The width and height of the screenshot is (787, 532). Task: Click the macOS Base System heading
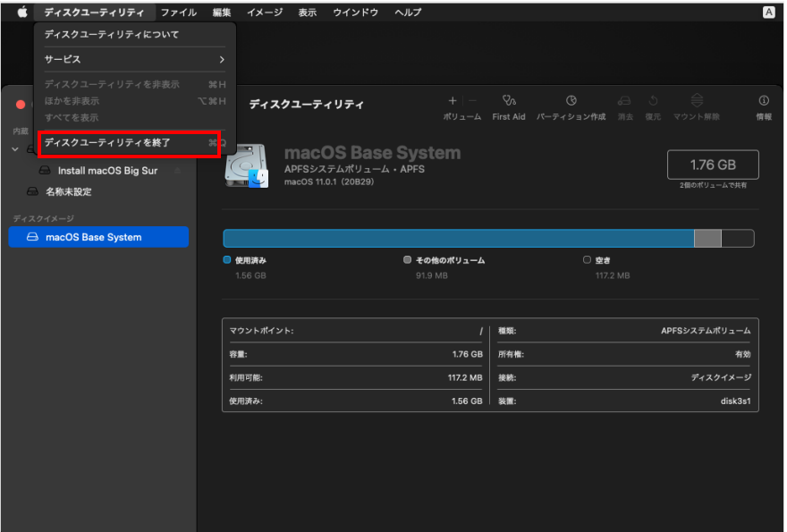(372, 153)
